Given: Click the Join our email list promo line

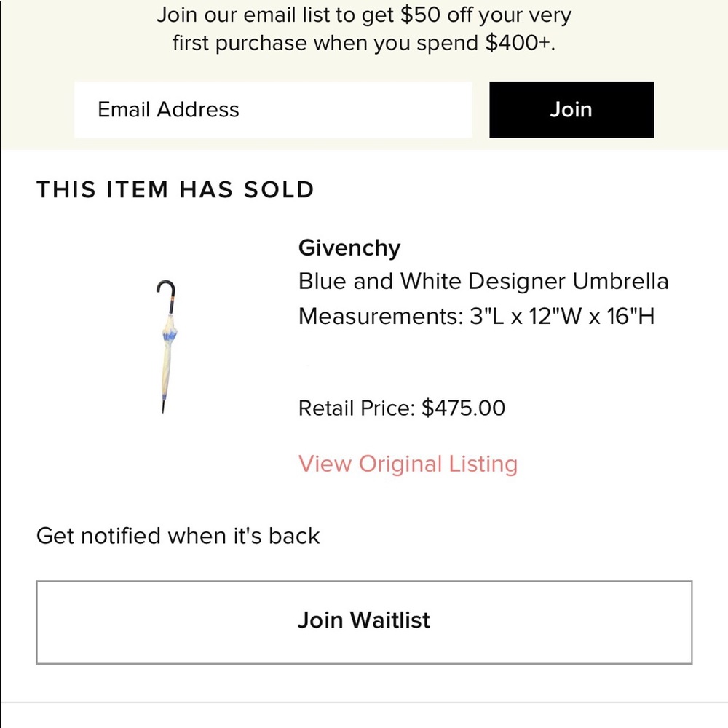Looking at the screenshot, I should click(364, 15).
